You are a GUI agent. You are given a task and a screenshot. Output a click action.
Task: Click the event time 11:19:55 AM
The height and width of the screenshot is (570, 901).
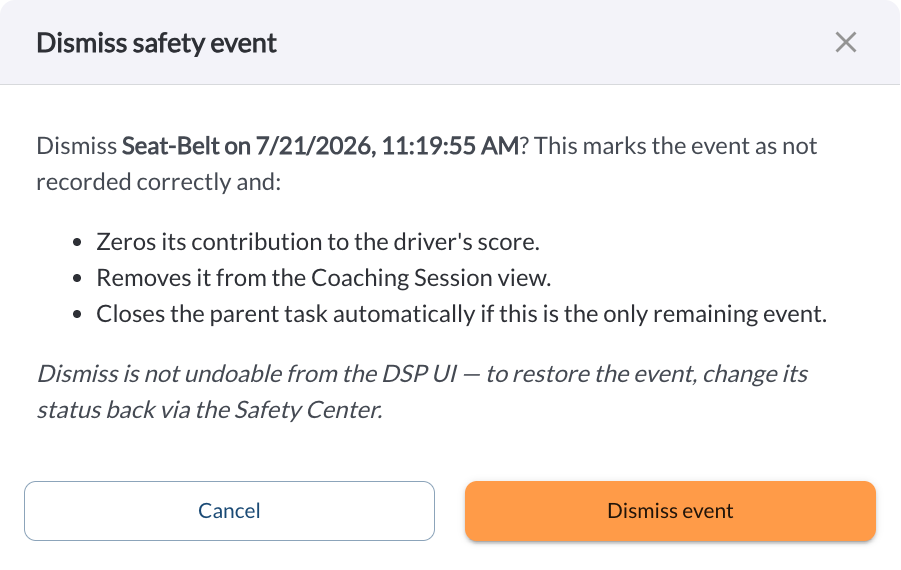[450, 146]
